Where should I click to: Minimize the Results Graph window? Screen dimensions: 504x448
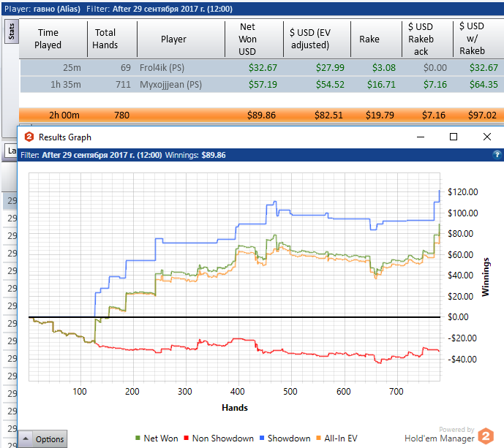tap(421, 137)
